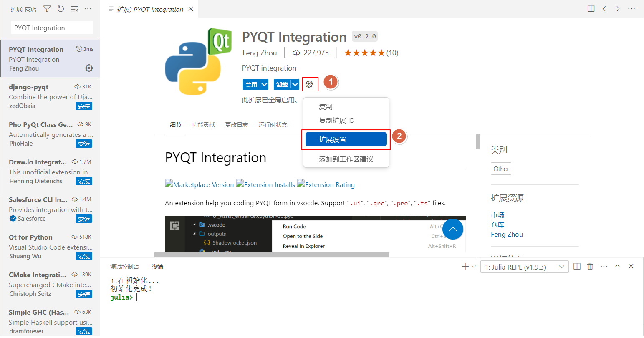Maximize terminal panel with up chevron

(x=617, y=267)
